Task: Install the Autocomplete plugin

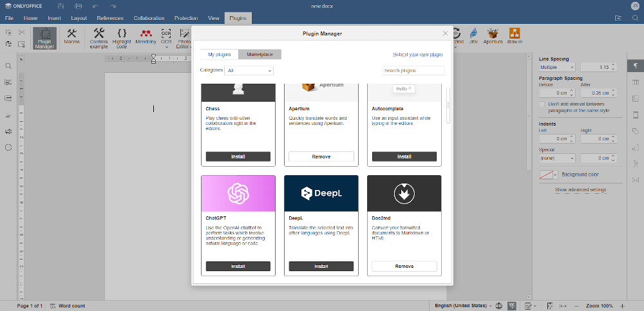Action: click(404, 156)
